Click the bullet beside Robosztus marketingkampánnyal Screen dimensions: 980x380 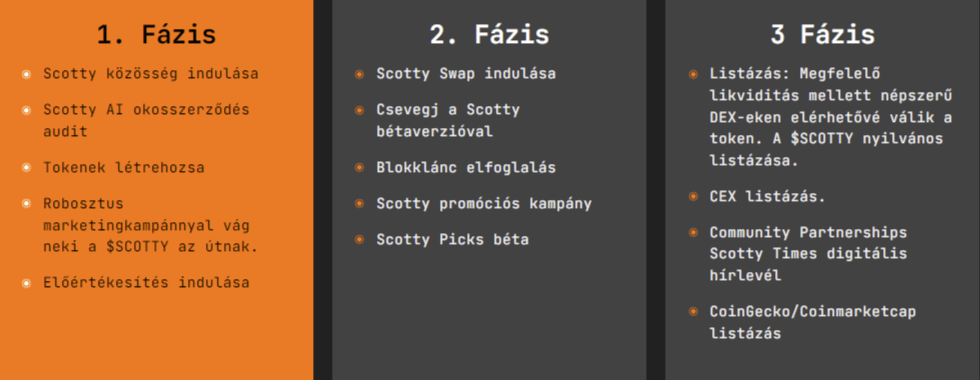[26, 204]
